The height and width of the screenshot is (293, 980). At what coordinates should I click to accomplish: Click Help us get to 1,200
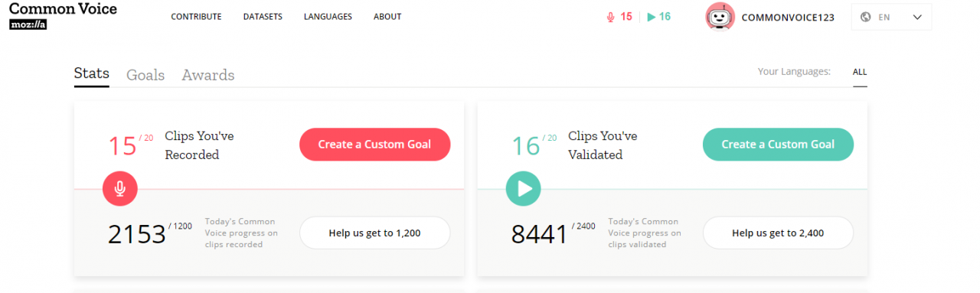coord(374,233)
